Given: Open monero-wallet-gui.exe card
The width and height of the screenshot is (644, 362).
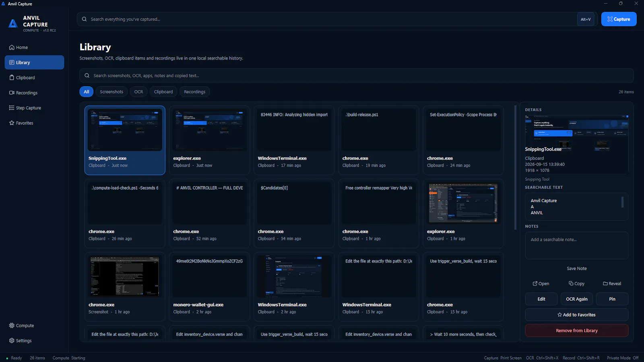Looking at the screenshot, I should (209, 287).
